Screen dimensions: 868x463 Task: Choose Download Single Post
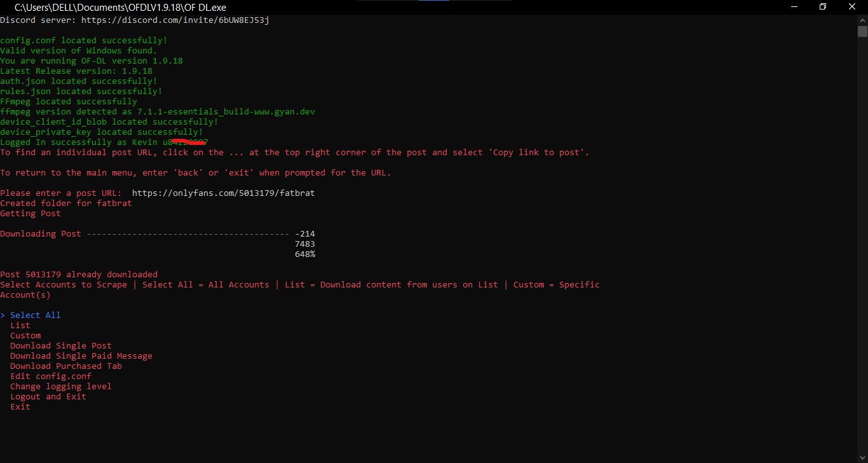[x=60, y=345]
